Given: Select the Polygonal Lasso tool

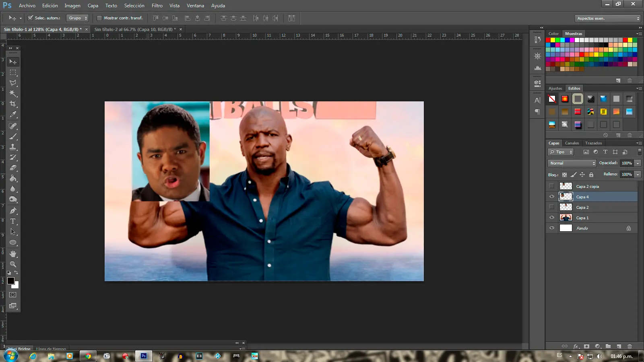Looking at the screenshot, I should click(13, 83).
